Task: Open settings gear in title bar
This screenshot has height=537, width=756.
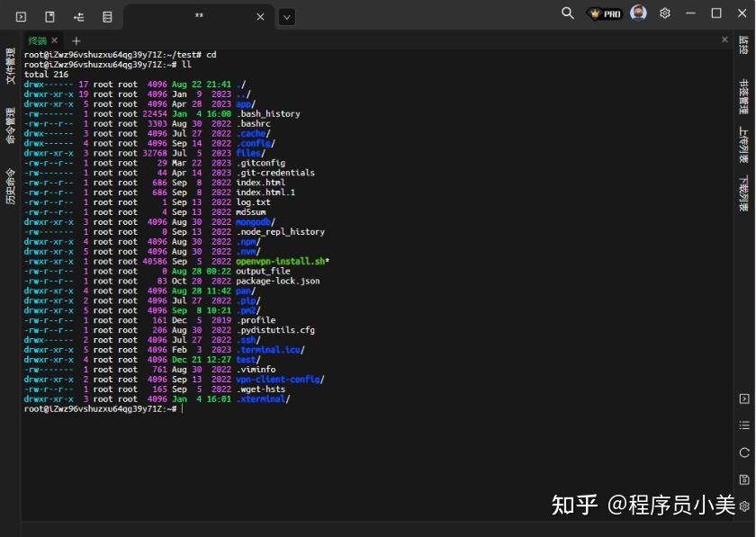Action: pos(665,13)
